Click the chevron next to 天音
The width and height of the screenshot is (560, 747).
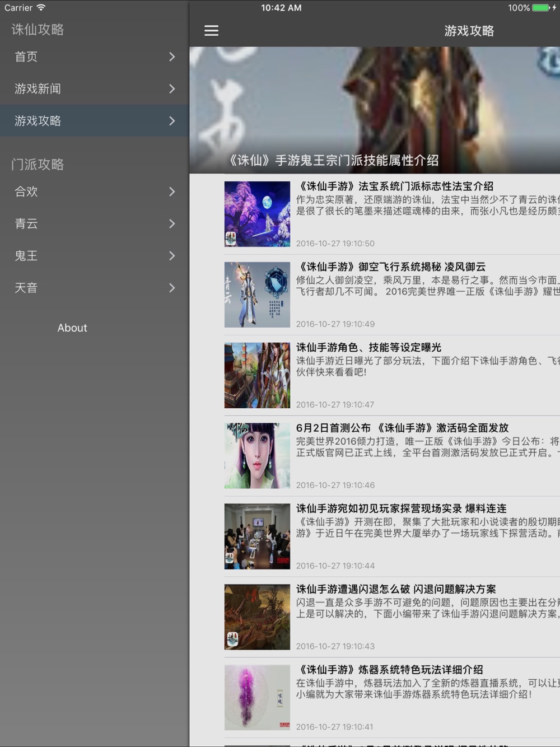pyautogui.click(x=172, y=288)
